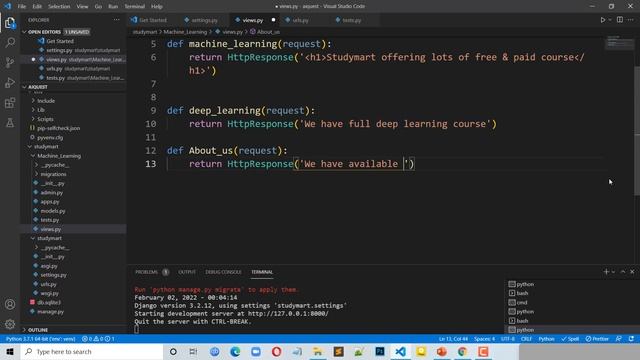
Task: Change UTF-8 file encoding
Action: 508,339
